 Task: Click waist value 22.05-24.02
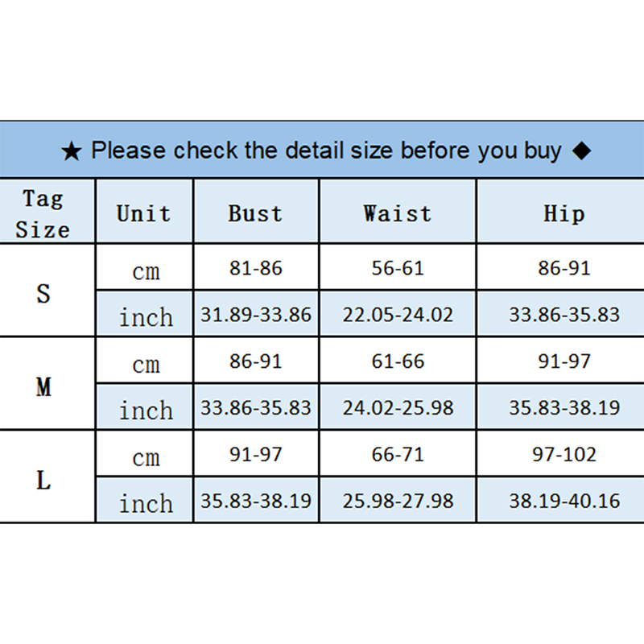point(398,315)
